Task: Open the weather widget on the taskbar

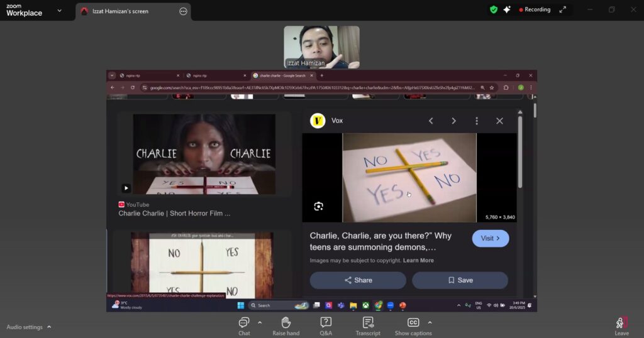Action: tap(127, 305)
